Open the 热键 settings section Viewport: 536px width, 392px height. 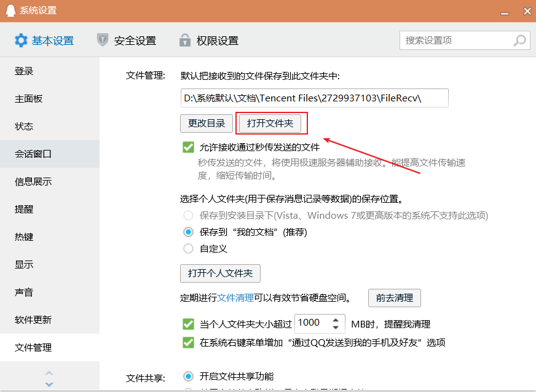pos(50,237)
